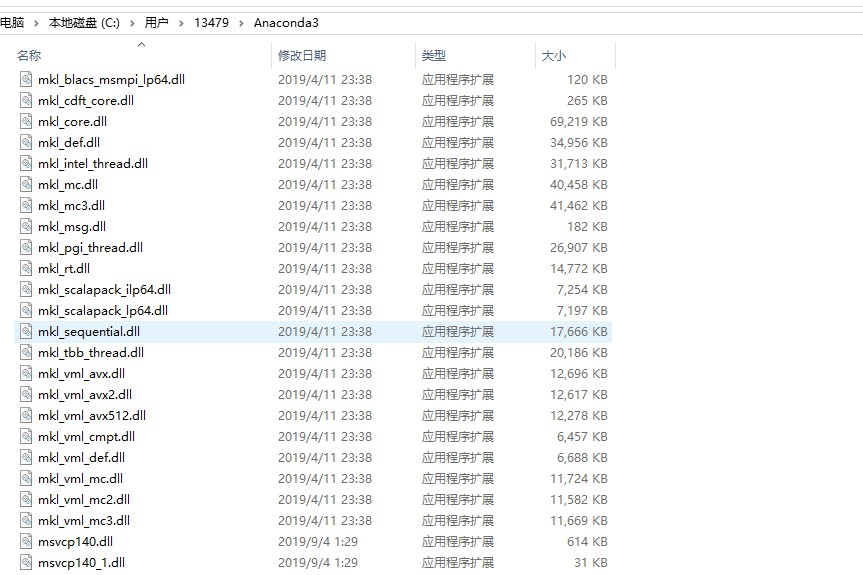Click the mkl_pgi_thread.dll file icon
Image resolution: width=863 pixels, height=575 pixels.
[x=26, y=247]
